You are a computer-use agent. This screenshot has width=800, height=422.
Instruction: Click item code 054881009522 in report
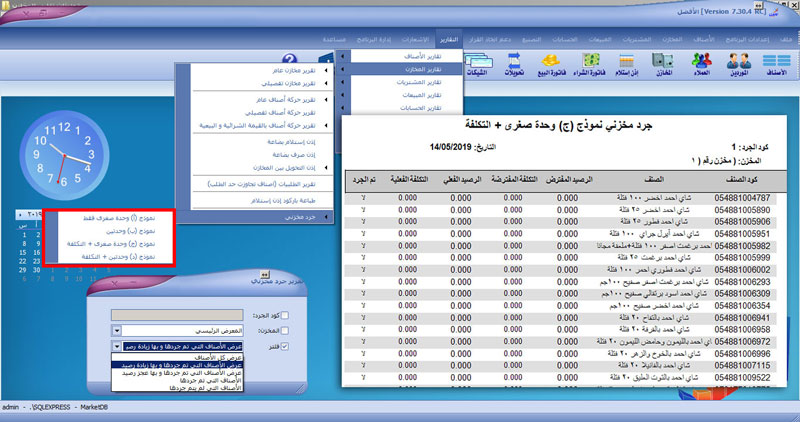coord(742,377)
